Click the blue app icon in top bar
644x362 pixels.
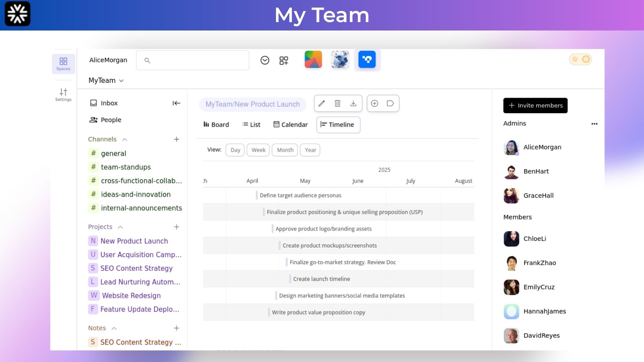pos(367,60)
